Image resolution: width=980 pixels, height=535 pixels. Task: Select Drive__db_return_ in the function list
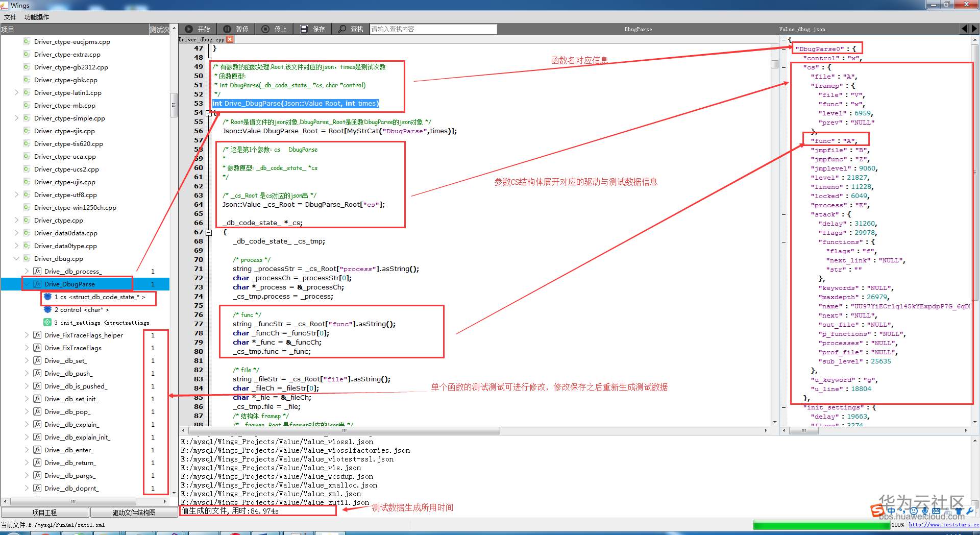pyautogui.click(x=70, y=463)
